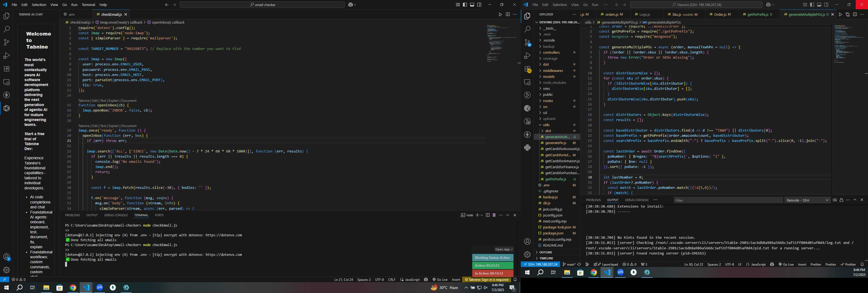868x293 pixels.
Task: Click main* branch in Devoms status bar
Action: [x=569, y=264]
